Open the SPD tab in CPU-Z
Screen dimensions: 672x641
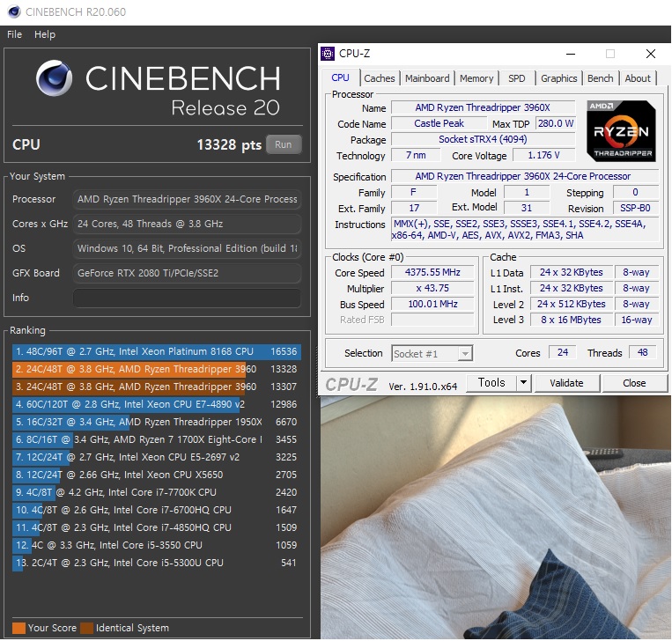tap(516, 78)
